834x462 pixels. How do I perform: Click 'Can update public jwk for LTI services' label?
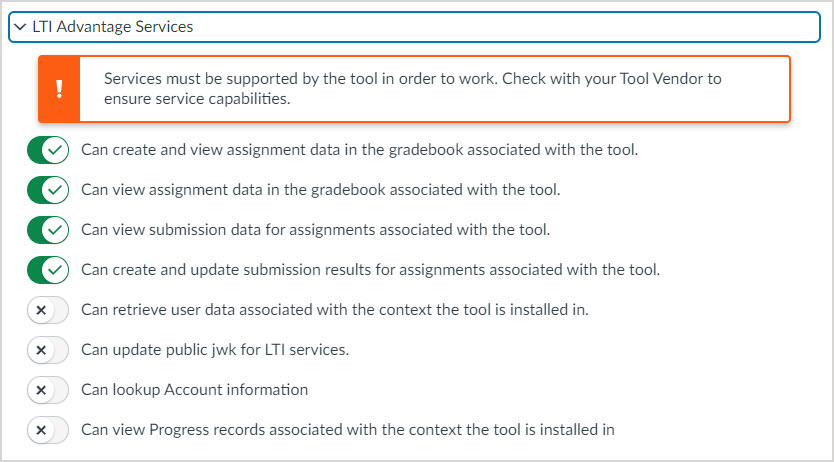tap(215, 350)
